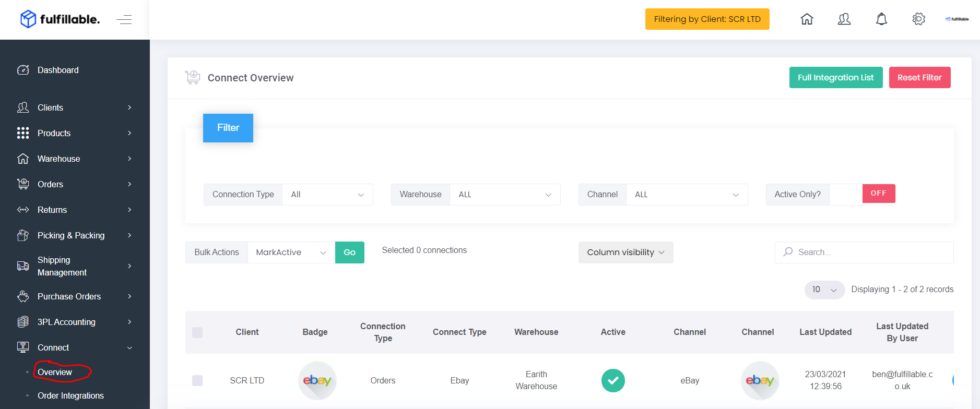
Task: Open the Connection Type dropdown
Action: tap(327, 195)
